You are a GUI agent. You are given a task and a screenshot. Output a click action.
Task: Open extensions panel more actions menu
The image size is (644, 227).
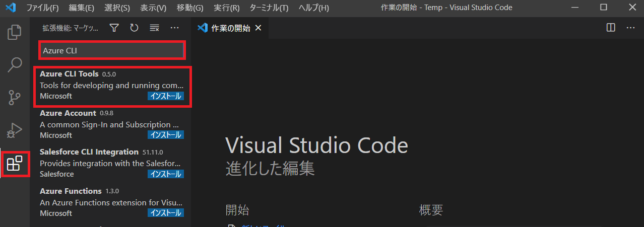click(x=174, y=28)
